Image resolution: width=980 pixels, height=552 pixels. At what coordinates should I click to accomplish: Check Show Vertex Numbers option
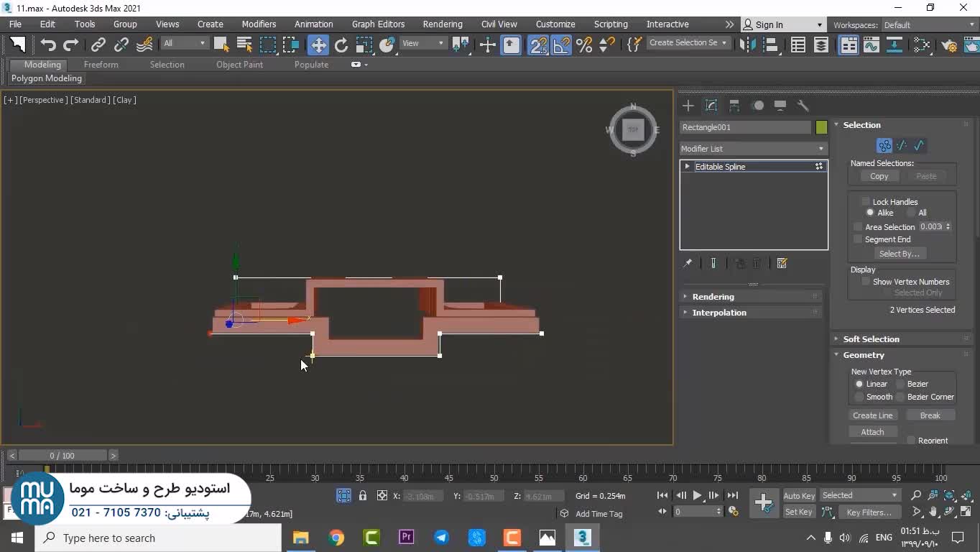[x=866, y=282]
